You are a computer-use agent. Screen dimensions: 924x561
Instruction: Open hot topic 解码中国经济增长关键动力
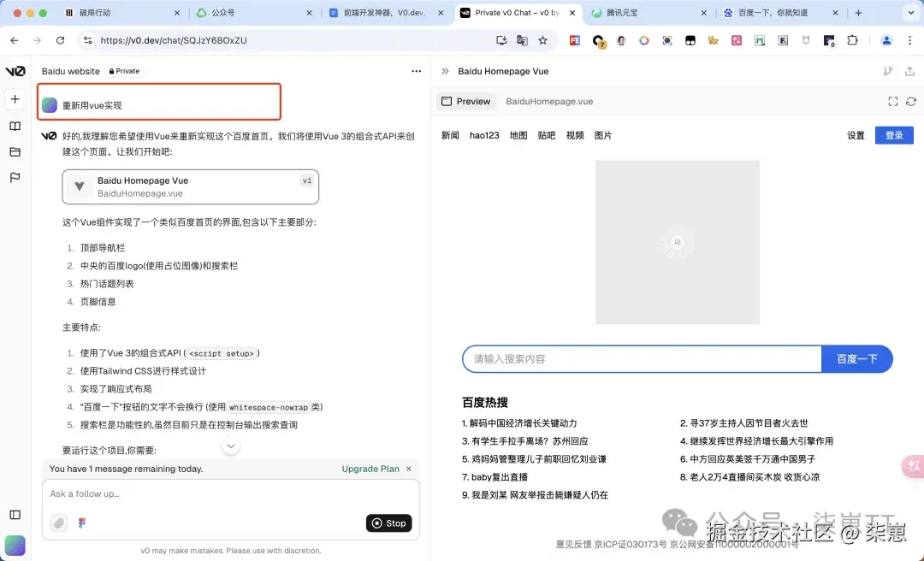pyautogui.click(x=519, y=423)
